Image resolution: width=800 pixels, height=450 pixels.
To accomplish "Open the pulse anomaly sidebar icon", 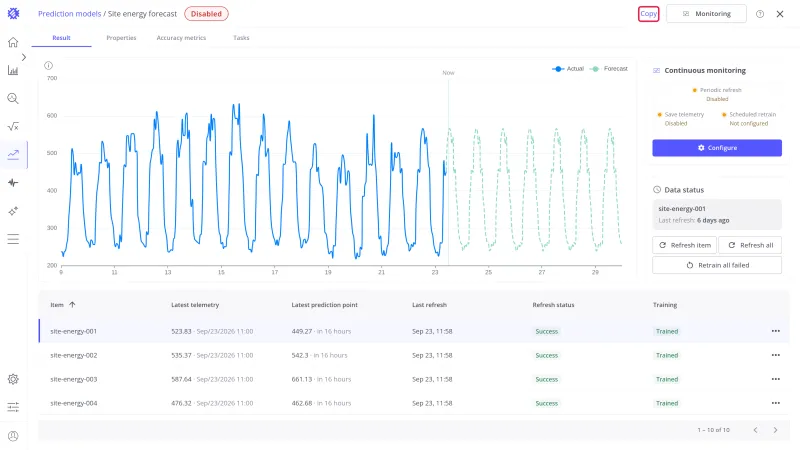I will (13, 183).
